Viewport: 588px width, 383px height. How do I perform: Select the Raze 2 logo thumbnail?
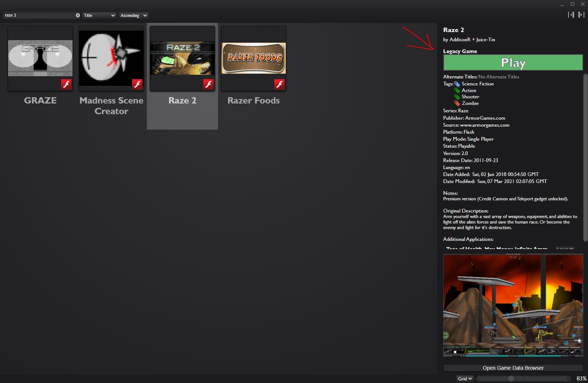click(182, 58)
